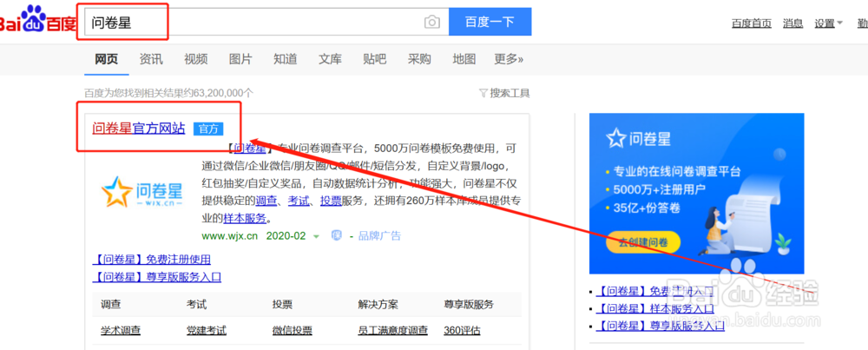Click the 调查 table header
This screenshot has width=868, height=350.
[x=111, y=305]
